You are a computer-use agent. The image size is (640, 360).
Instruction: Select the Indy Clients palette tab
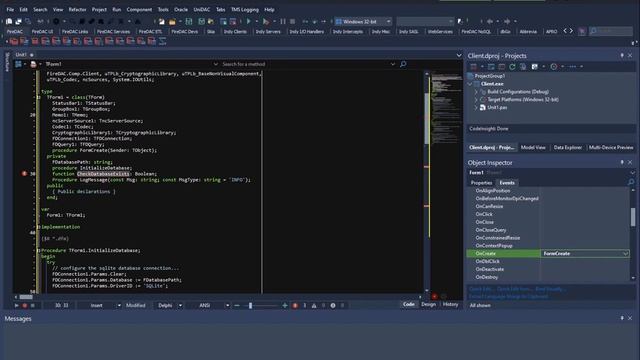(235, 31)
